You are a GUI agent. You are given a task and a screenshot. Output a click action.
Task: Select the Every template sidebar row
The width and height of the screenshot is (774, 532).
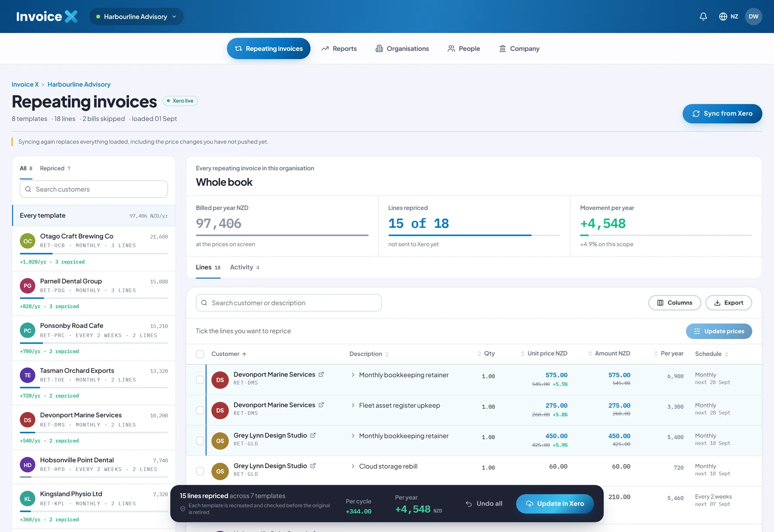point(94,216)
